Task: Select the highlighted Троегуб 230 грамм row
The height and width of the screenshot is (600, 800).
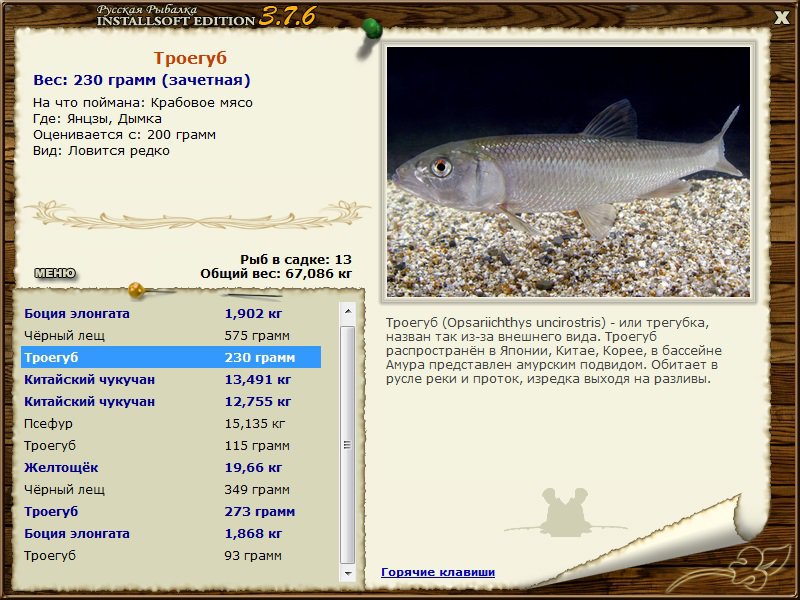Action: [x=171, y=357]
